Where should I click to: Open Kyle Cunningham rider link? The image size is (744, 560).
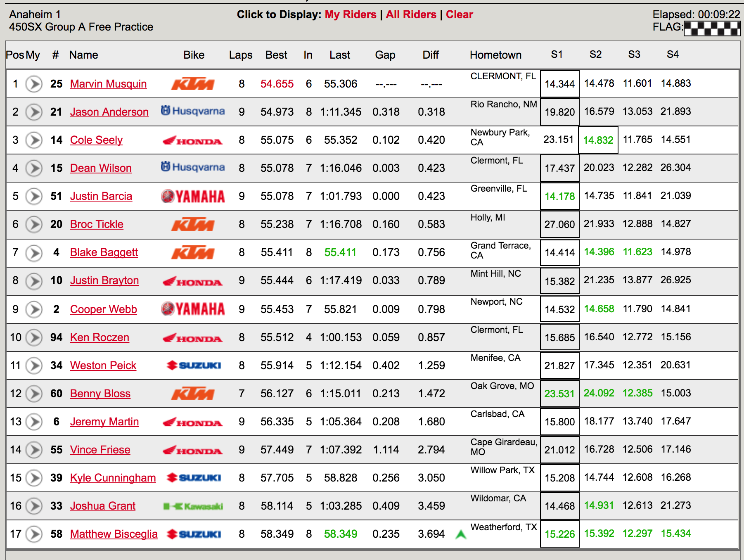113,478
